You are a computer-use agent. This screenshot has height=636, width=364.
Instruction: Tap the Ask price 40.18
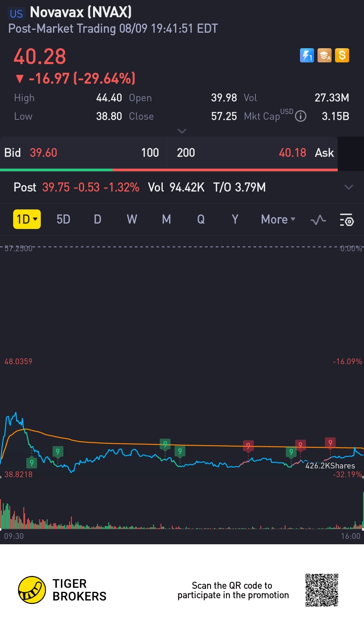point(293,153)
